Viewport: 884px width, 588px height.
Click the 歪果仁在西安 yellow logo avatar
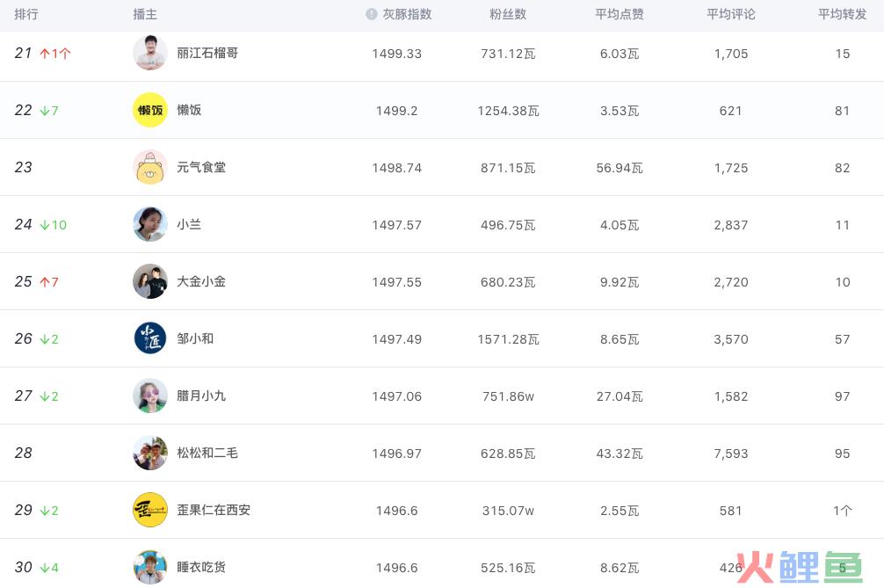(x=150, y=510)
